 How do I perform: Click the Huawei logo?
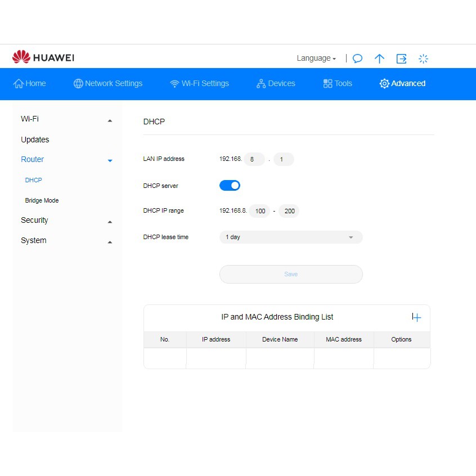click(x=43, y=57)
